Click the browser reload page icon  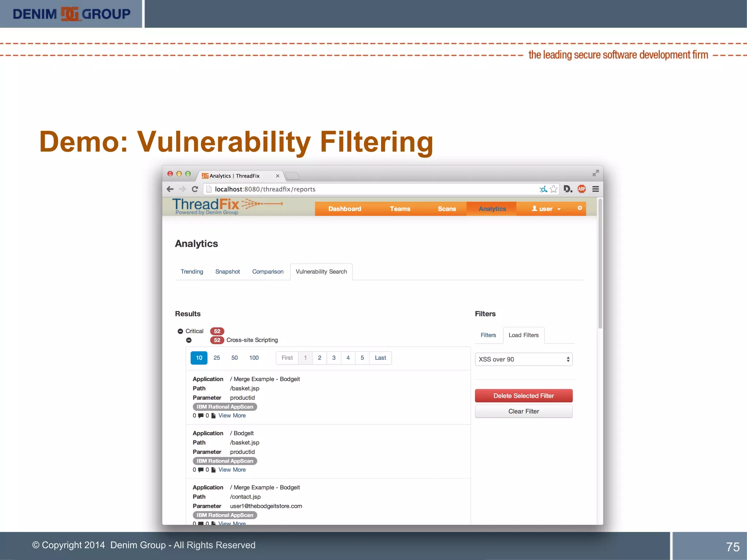click(x=195, y=189)
